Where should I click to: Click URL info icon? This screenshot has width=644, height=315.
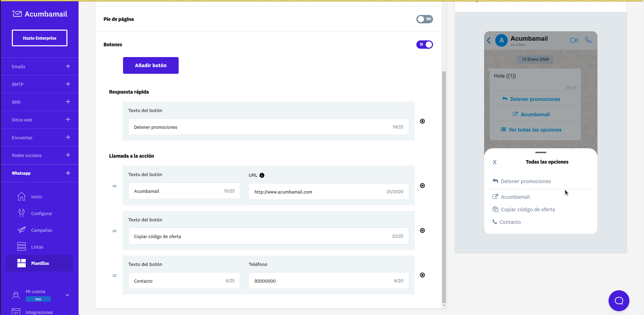[262, 175]
